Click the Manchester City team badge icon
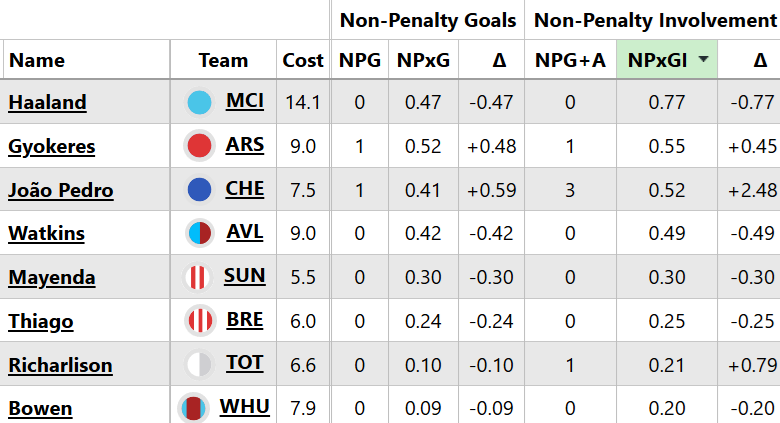The width and height of the screenshot is (780, 423). pyautogui.click(x=199, y=102)
